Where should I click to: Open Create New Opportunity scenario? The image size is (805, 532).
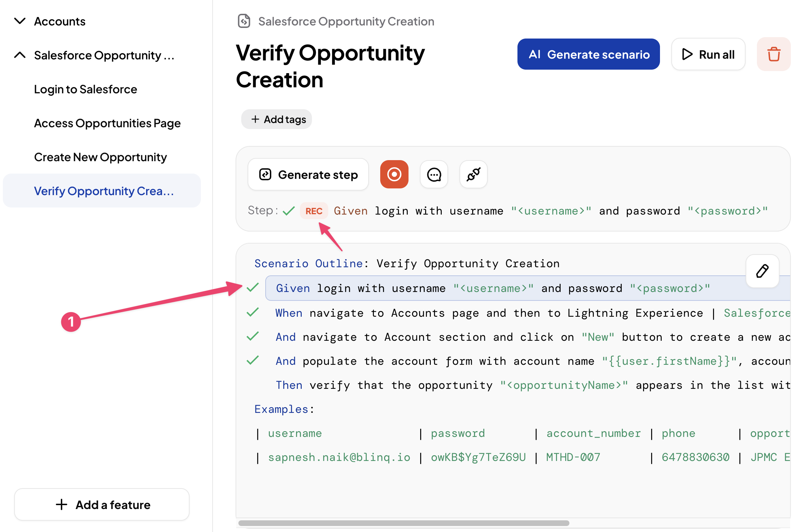point(100,157)
